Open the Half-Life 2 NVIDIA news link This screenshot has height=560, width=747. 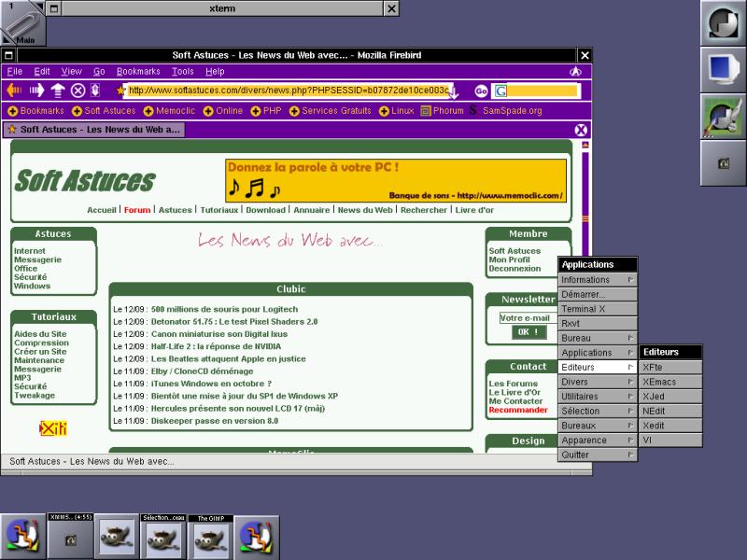tap(216, 346)
